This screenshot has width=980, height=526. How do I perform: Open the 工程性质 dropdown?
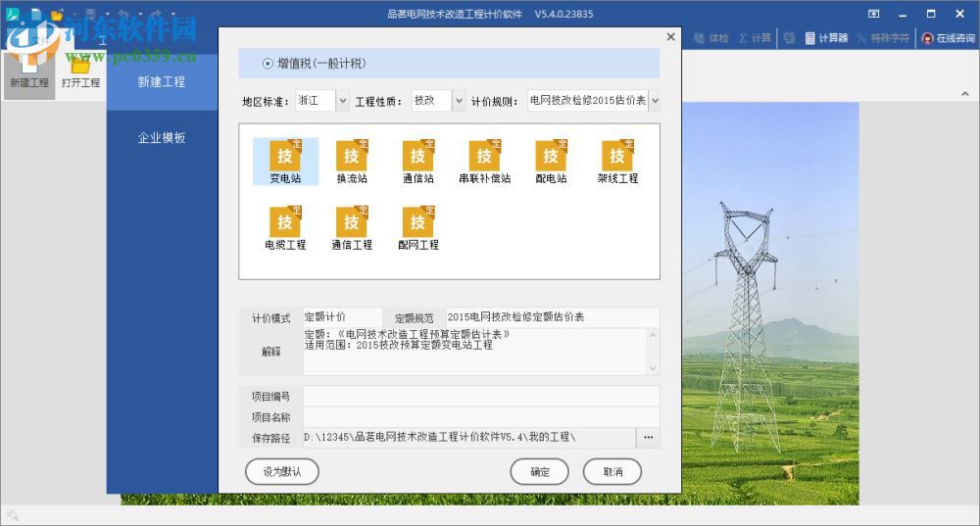pyautogui.click(x=459, y=101)
